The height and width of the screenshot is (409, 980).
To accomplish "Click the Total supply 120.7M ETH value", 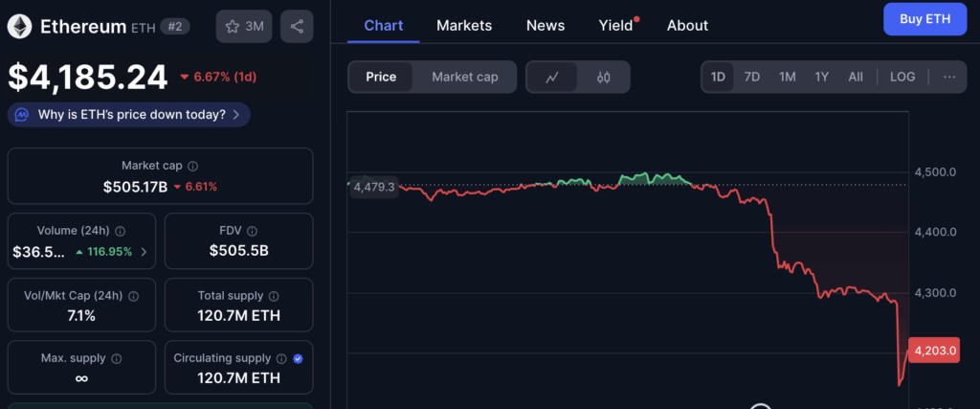I will (238, 315).
